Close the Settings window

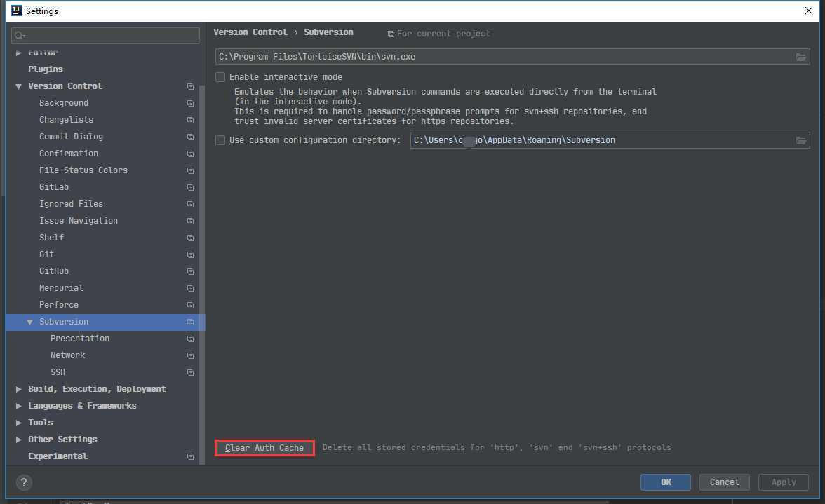[x=809, y=11]
